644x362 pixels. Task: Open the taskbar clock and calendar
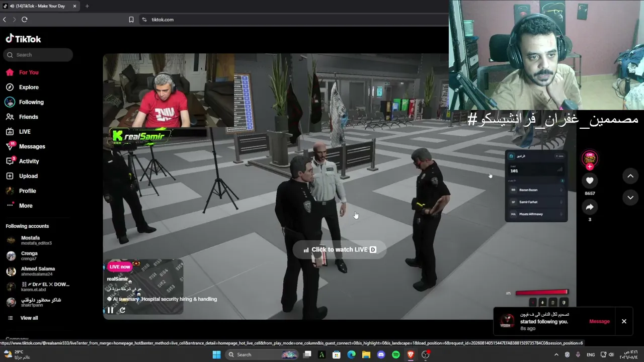[x=629, y=354]
